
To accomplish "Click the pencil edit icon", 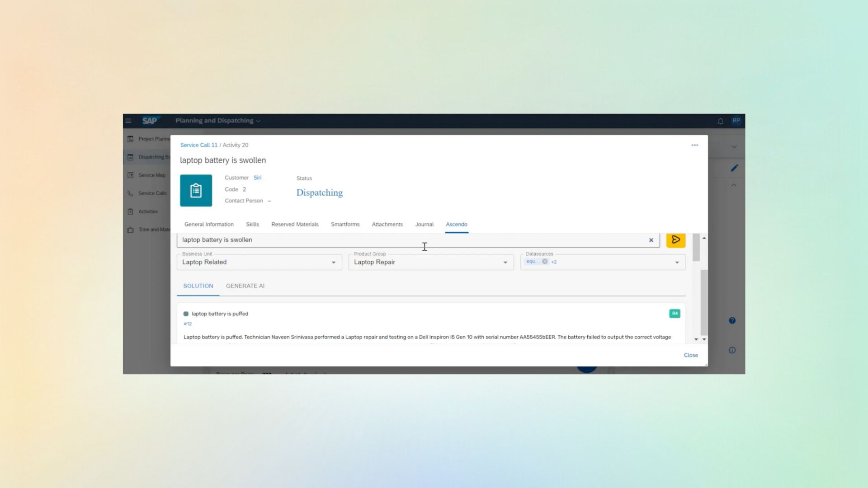I will coord(734,168).
